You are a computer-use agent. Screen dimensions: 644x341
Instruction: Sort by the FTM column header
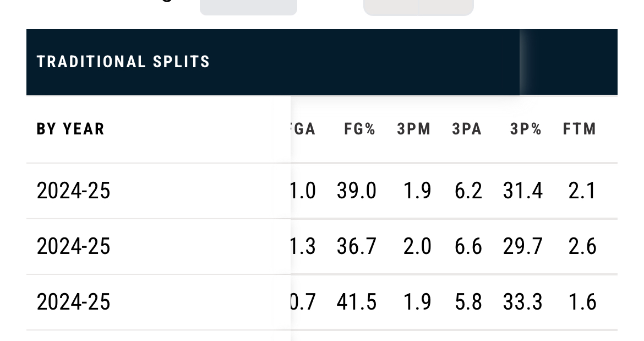click(x=580, y=129)
